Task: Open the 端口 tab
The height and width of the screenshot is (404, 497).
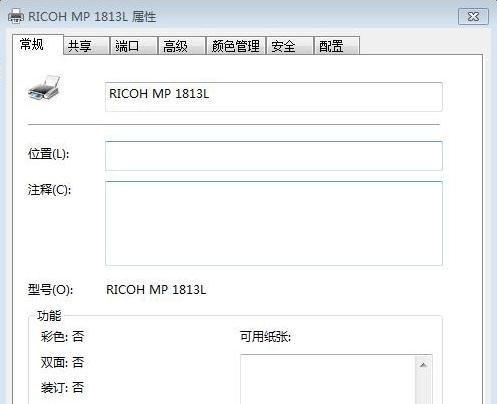Action: (x=134, y=46)
